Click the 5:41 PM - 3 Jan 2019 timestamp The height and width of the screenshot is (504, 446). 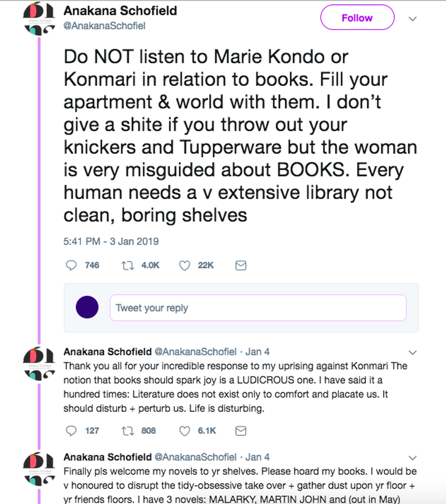[111, 241]
